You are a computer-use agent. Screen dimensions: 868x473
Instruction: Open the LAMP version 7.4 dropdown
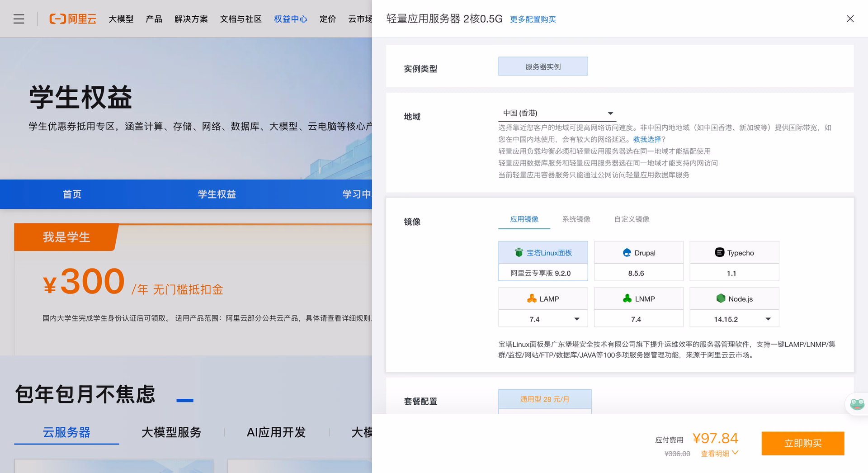coord(543,319)
